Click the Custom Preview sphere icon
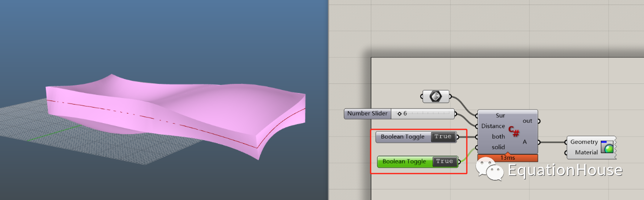This screenshot has width=644, height=200. tap(607, 147)
